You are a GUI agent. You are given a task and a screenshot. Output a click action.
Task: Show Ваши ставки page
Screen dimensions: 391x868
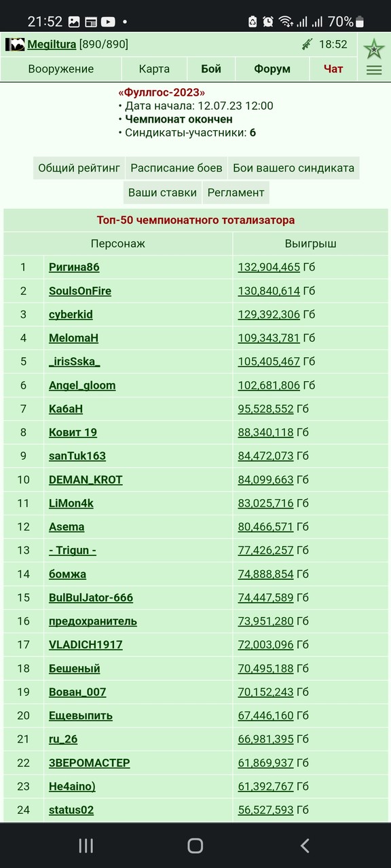(162, 193)
